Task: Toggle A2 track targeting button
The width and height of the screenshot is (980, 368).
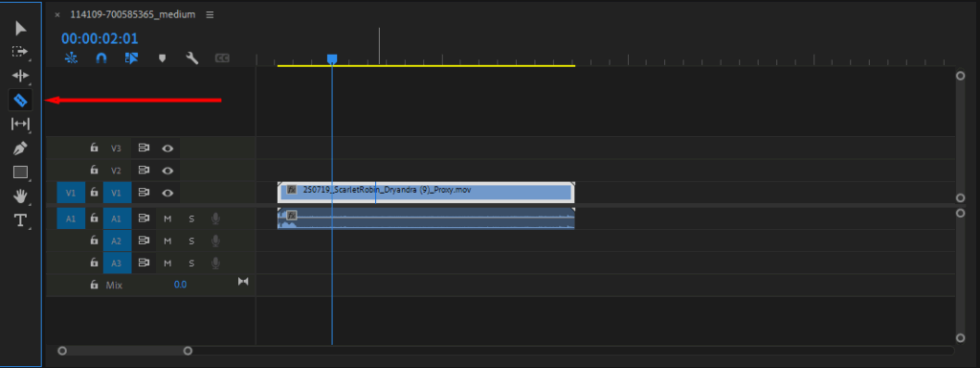Action: (x=117, y=241)
